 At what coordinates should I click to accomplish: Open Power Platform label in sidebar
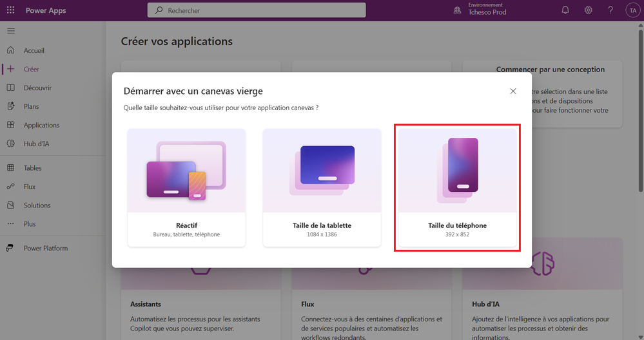pos(46,248)
